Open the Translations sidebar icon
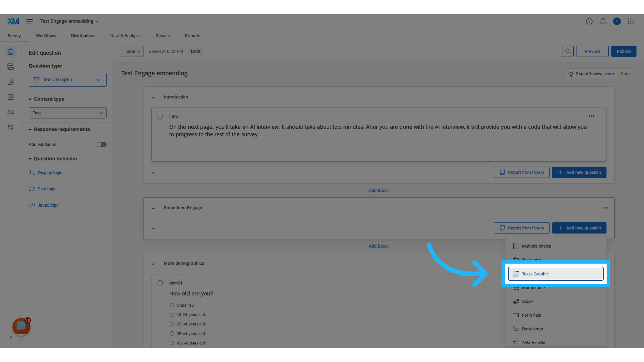644x362 pixels. point(11,127)
